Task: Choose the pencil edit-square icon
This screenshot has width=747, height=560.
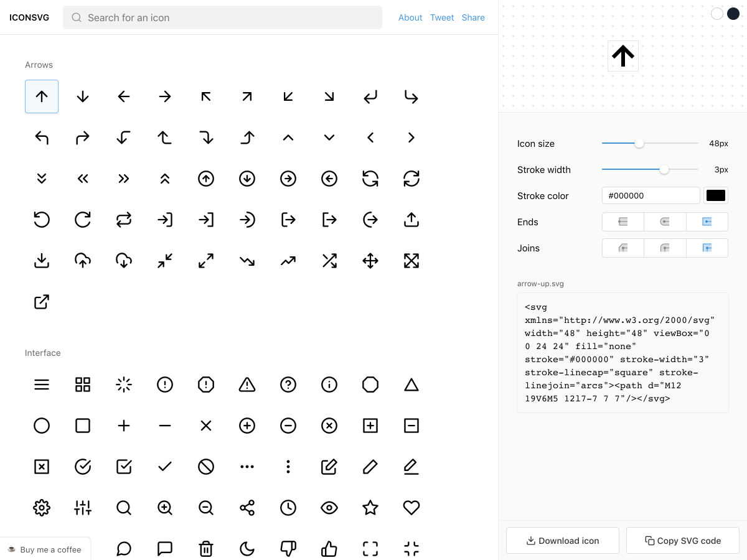Action: click(x=329, y=467)
